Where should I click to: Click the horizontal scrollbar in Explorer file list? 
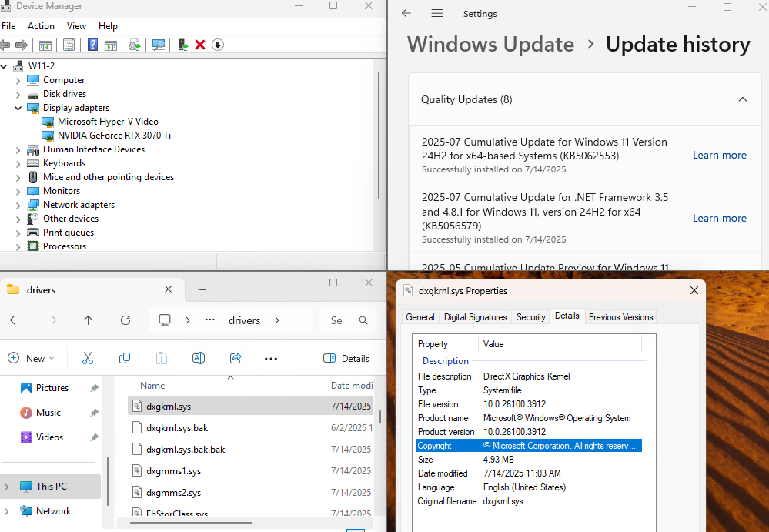[191, 523]
